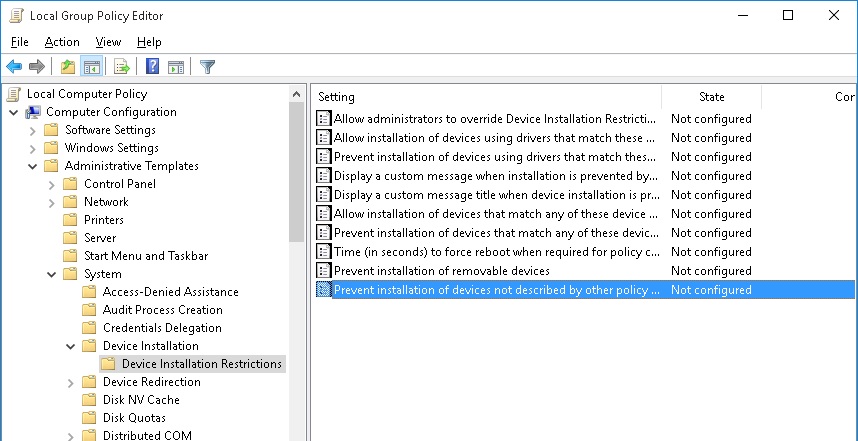Click the Forward arrow toolbar icon

click(x=37, y=67)
